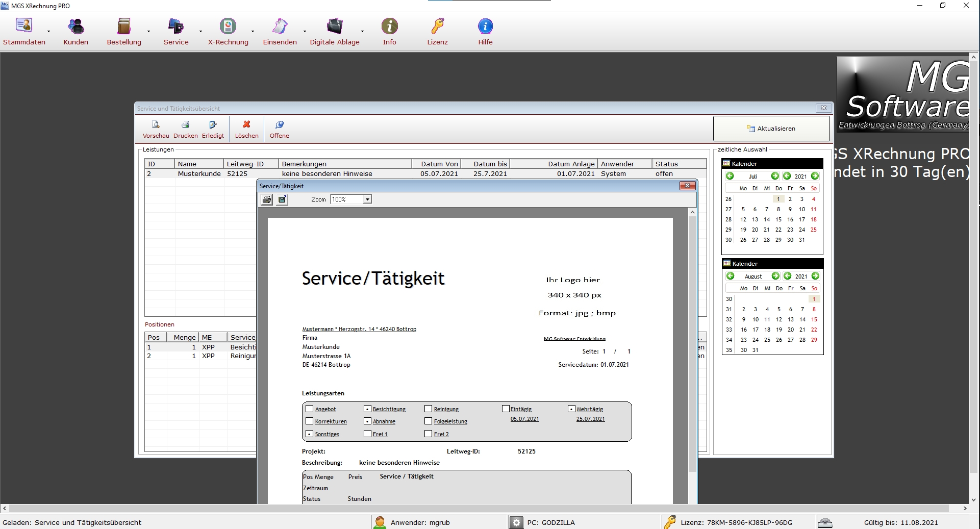Expand the Stammdaten dropdown arrow
This screenshot has width=980, height=529.
48,31
